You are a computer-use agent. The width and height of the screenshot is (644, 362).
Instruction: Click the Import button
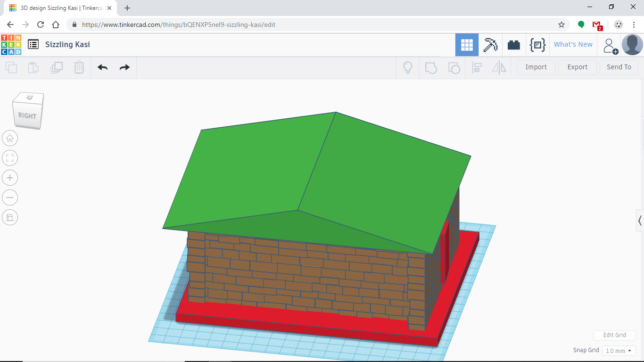536,67
